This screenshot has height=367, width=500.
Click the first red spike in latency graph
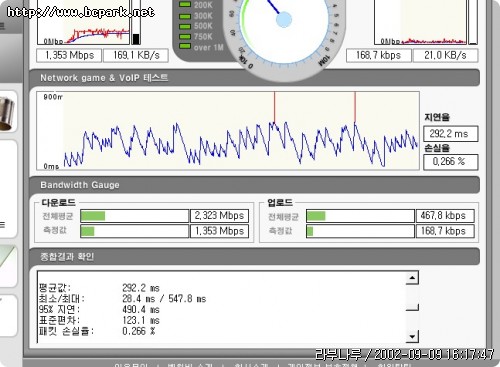pos(275,107)
